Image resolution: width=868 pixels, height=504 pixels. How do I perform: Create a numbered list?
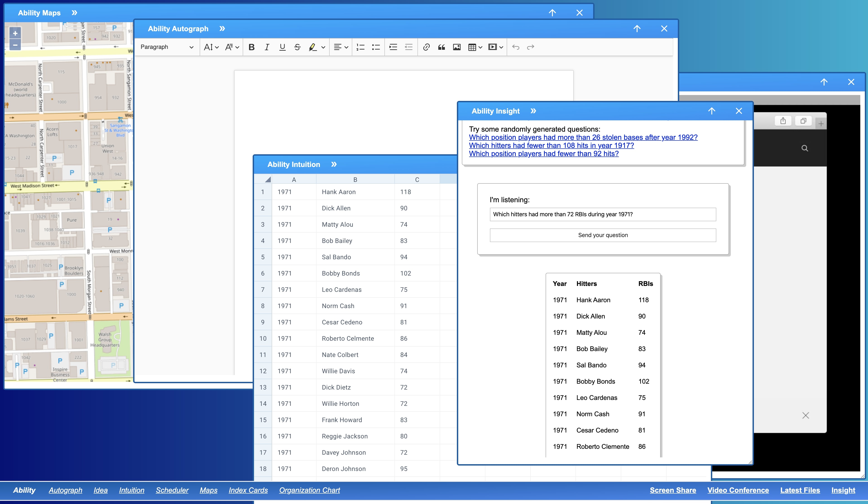[360, 47]
